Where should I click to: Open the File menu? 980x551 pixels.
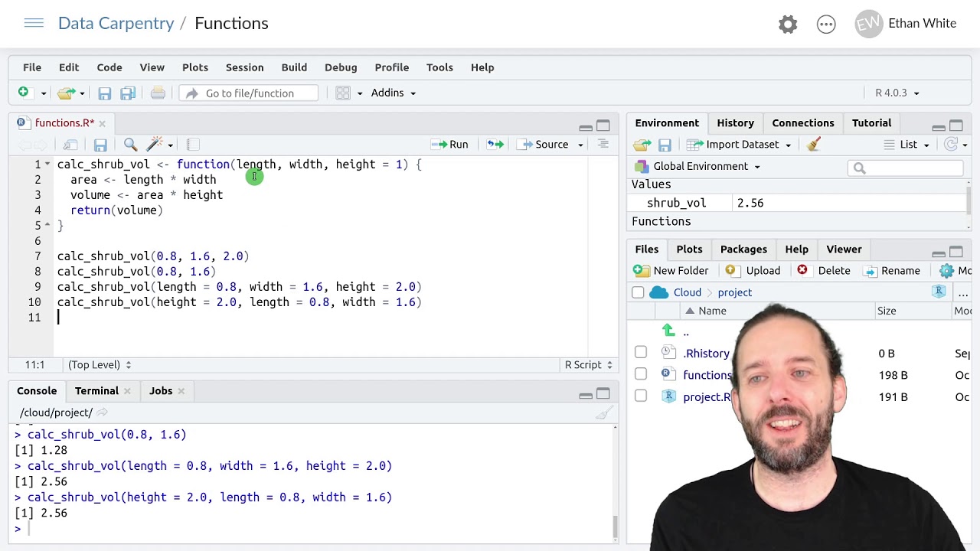(32, 67)
